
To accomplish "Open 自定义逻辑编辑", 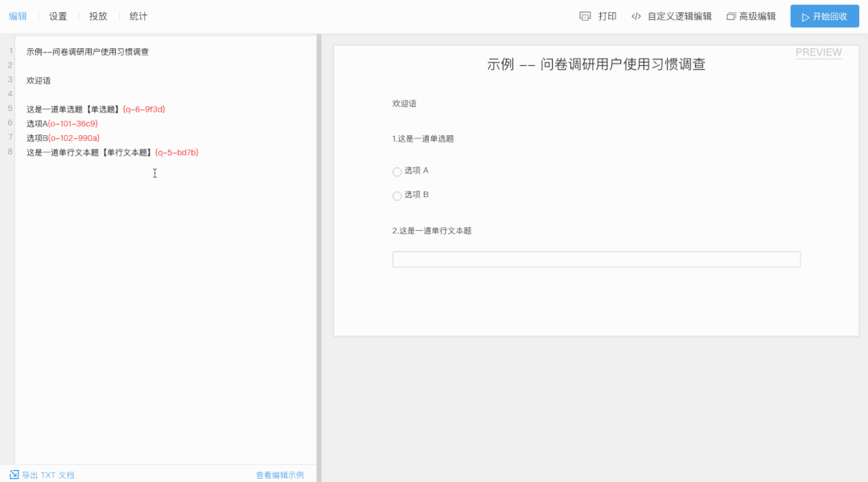I will coord(679,17).
